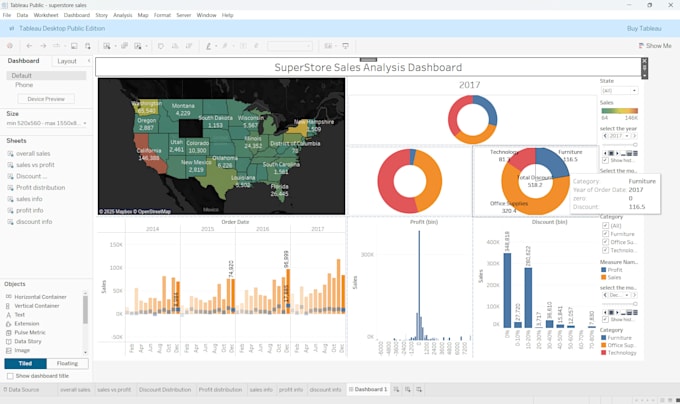Open the Show Me panel
Screen dimensions: 680x404
(x=655, y=46)
